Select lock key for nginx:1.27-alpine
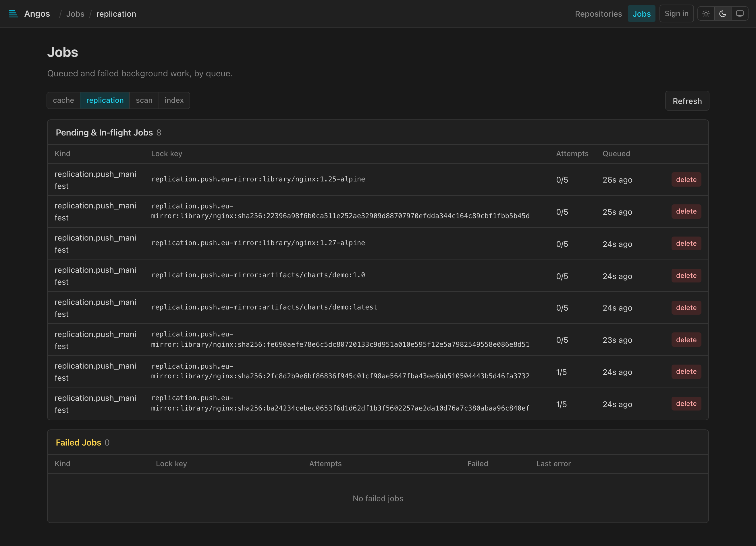 pos(258,243)
